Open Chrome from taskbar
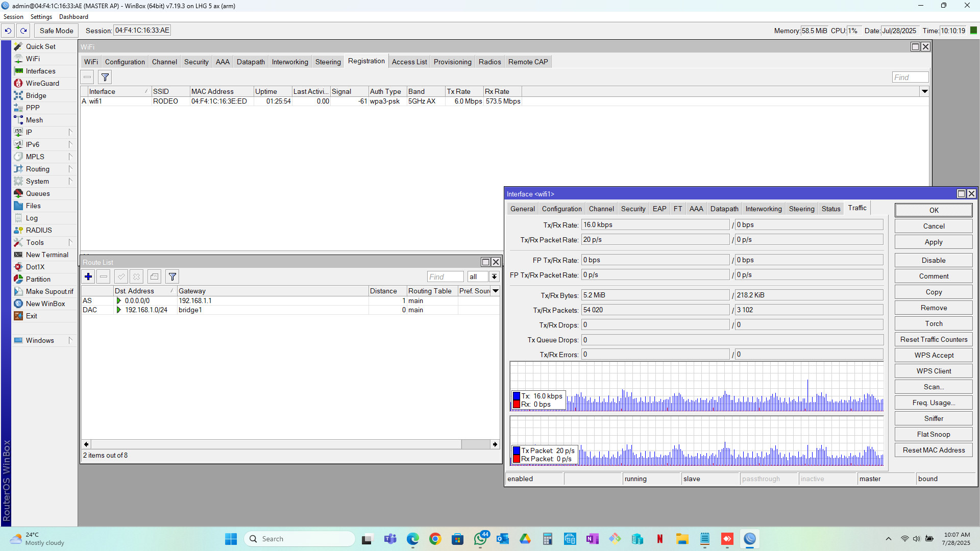 point(435,539)
